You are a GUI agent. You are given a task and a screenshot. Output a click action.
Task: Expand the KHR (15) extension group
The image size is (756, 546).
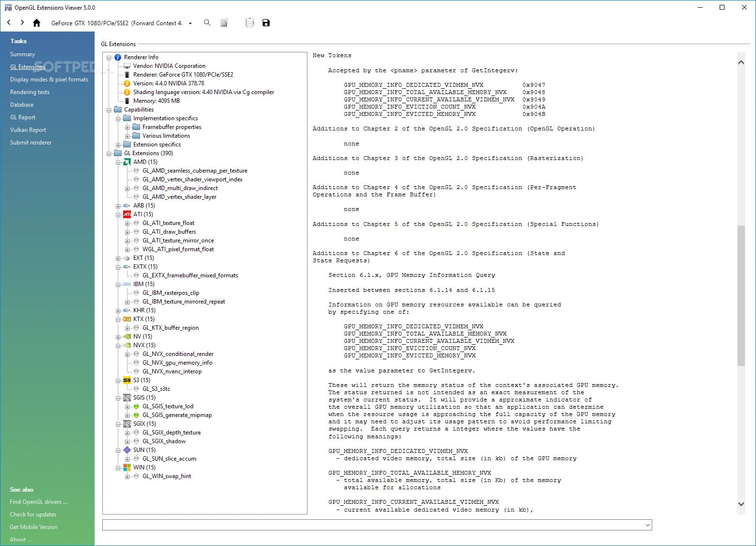[x=118, y=311]
